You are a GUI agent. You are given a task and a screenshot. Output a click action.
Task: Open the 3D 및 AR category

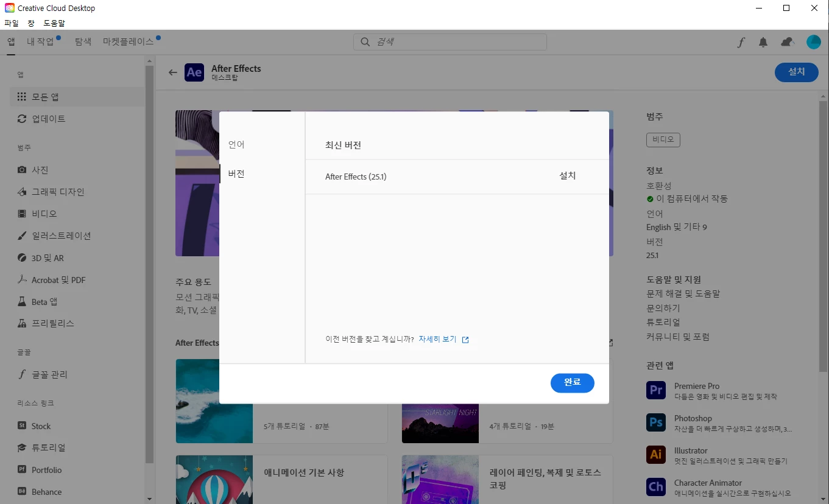click(77, 258)
